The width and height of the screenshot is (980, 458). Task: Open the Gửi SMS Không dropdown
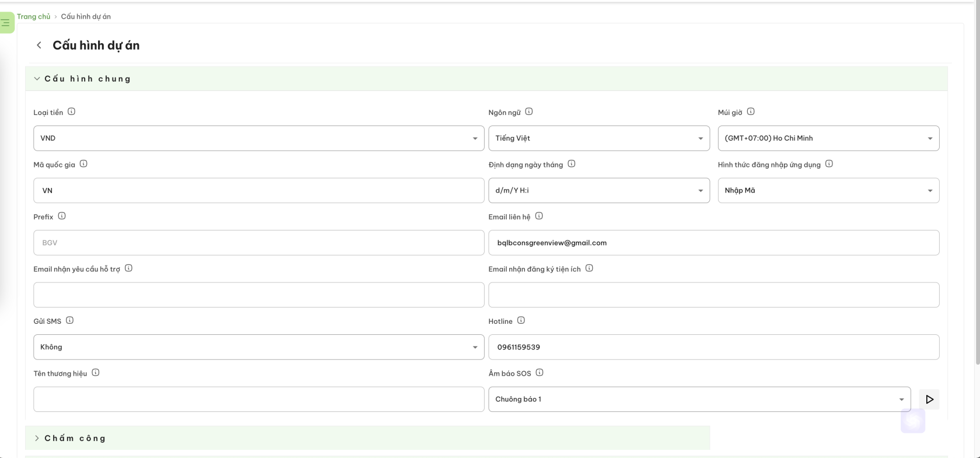click(258, 347)
